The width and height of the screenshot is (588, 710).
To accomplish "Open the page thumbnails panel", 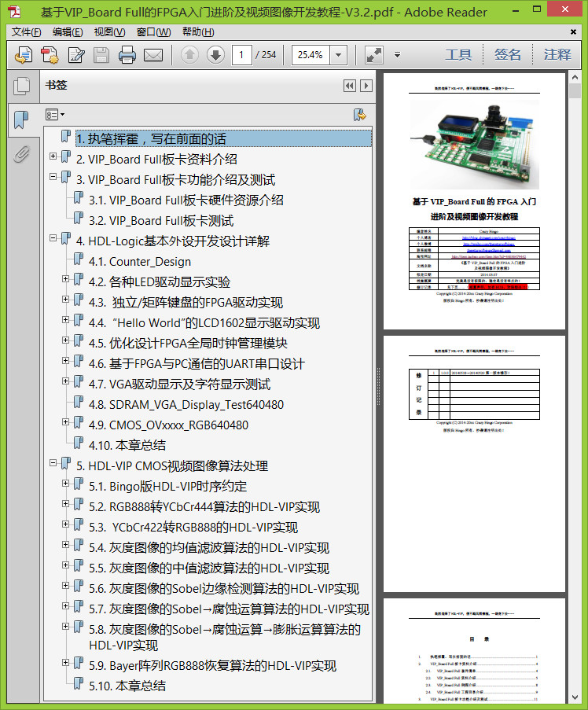I will pos(21,86).
